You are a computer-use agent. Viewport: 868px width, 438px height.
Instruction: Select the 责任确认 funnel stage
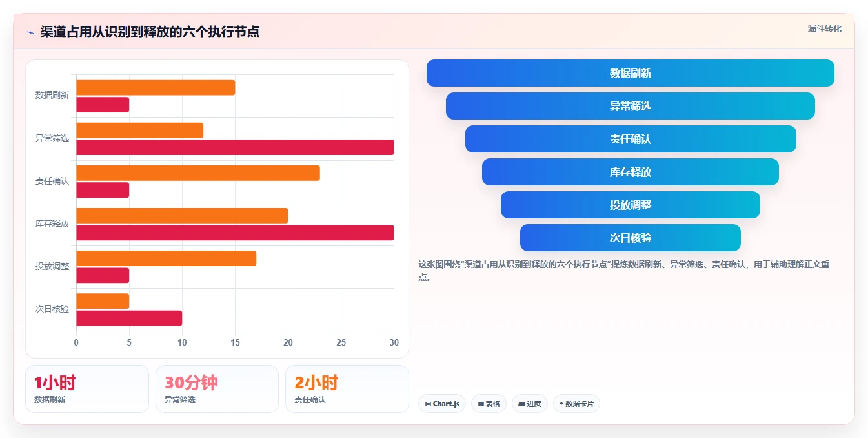[x=631, y=139]
